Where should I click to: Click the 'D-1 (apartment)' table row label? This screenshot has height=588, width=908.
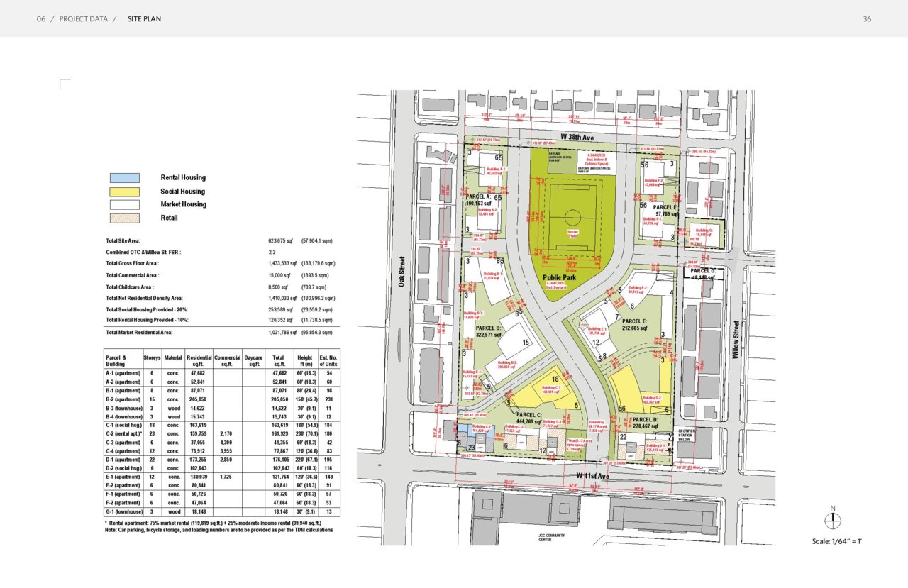pos(123,460)
